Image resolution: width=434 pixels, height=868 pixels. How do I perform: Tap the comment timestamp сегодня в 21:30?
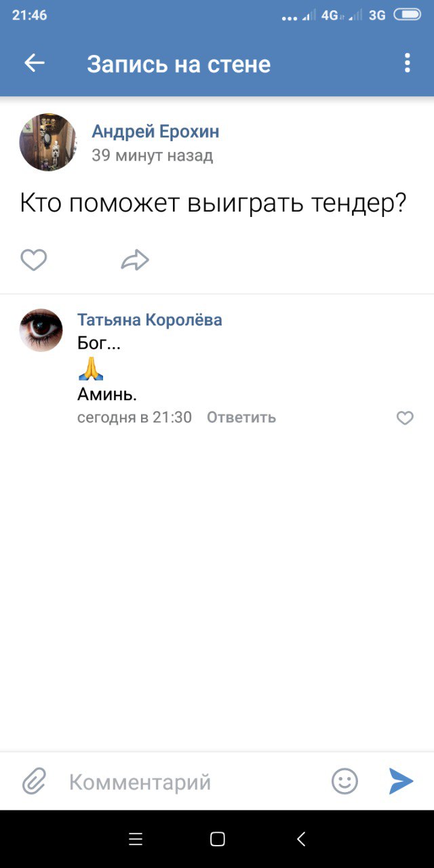point(134,417)
